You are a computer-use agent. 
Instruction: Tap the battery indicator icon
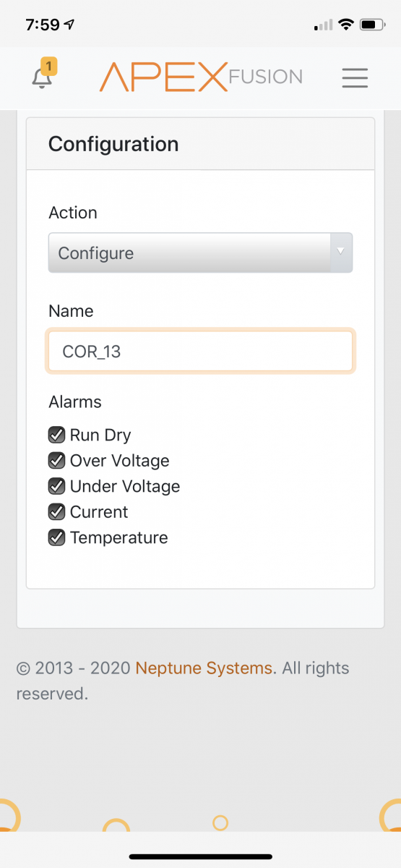tap(372, 25)
